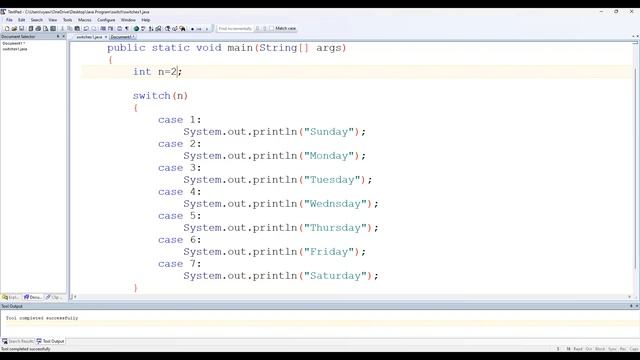Toggle Ovr overwrite mode indicator

click(x=589, y=349)
